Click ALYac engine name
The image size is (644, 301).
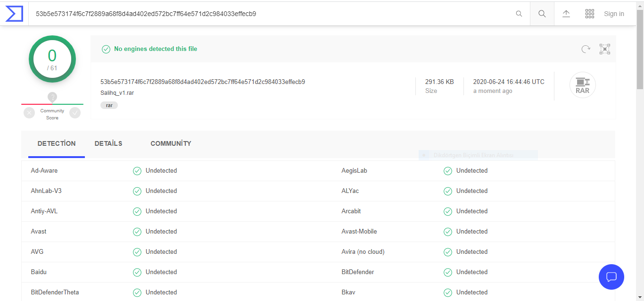coord(350,191)
